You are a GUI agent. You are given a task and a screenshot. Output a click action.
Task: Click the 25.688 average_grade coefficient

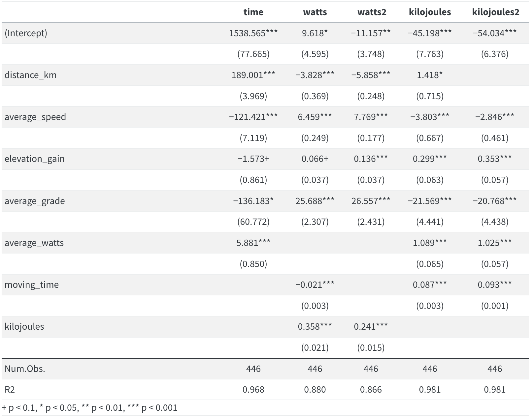[315, 201]
